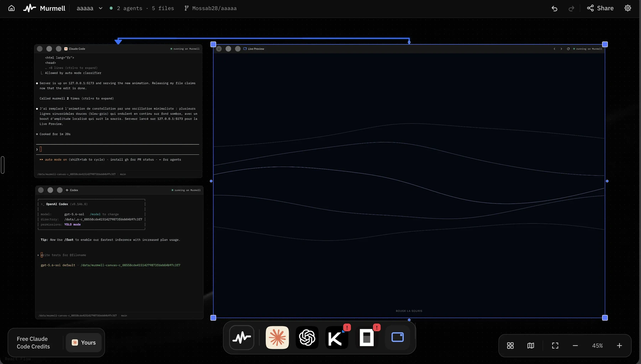Click 'BOUGE LA SOURIS' text in preview

click(409, 311)
